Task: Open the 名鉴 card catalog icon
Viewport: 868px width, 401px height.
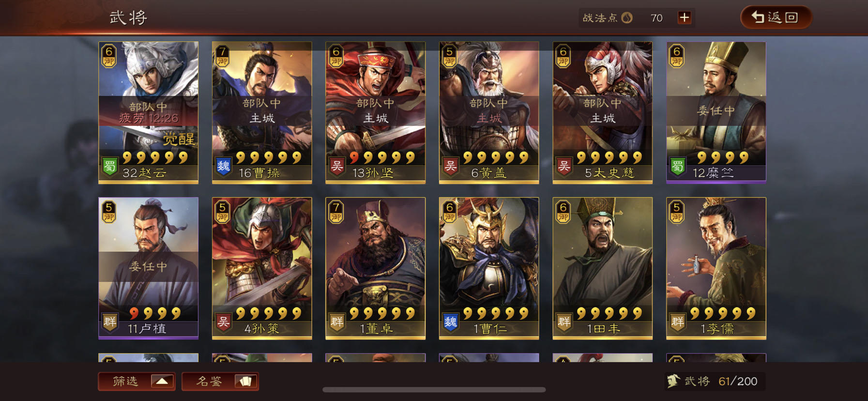Action: pyautogui.click(x=245, y=381)
